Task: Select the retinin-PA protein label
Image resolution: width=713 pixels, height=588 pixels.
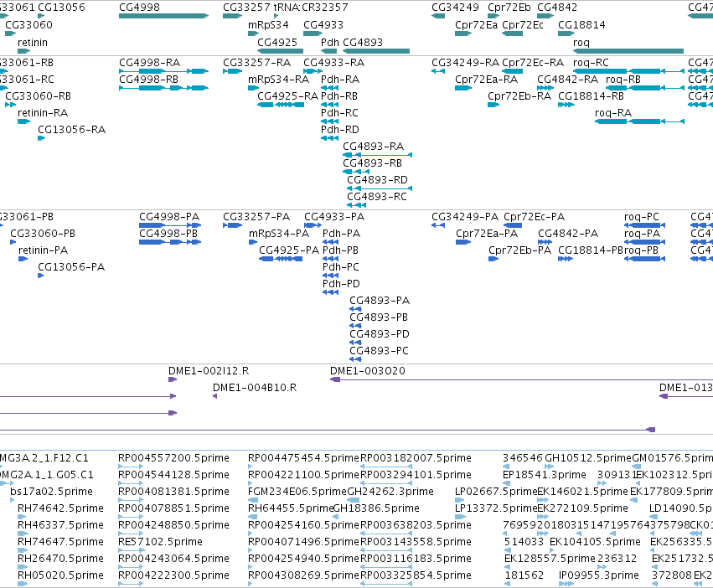Action: click(x=44, y=250)
